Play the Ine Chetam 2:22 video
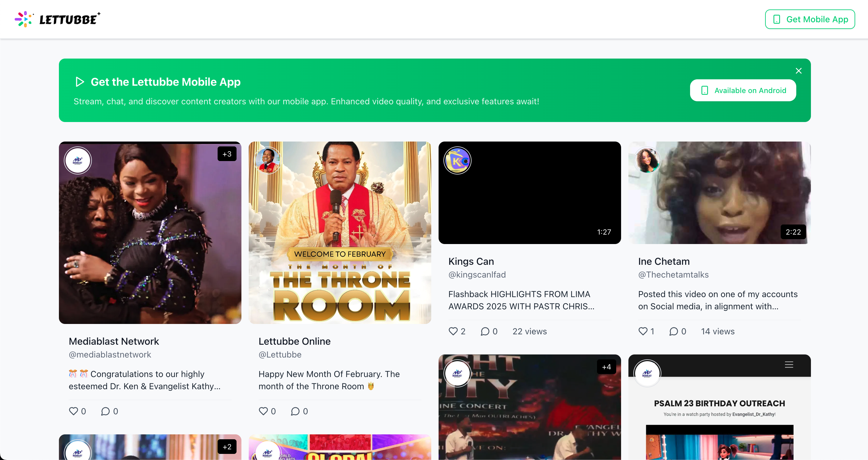The width and height of the screenshot is (868, 460). pos(719,192)
